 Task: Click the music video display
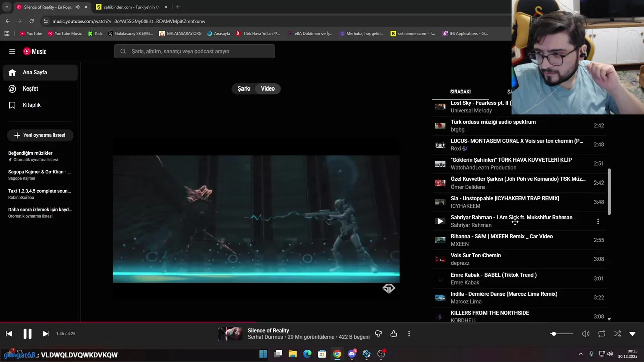pyautogui.click(x=256, y=219)
